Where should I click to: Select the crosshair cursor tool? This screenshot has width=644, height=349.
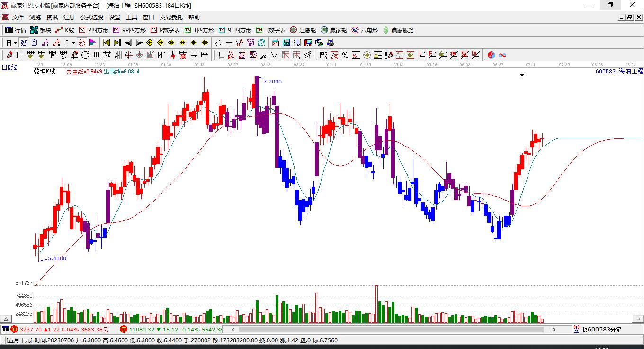(x=229, y=43)
